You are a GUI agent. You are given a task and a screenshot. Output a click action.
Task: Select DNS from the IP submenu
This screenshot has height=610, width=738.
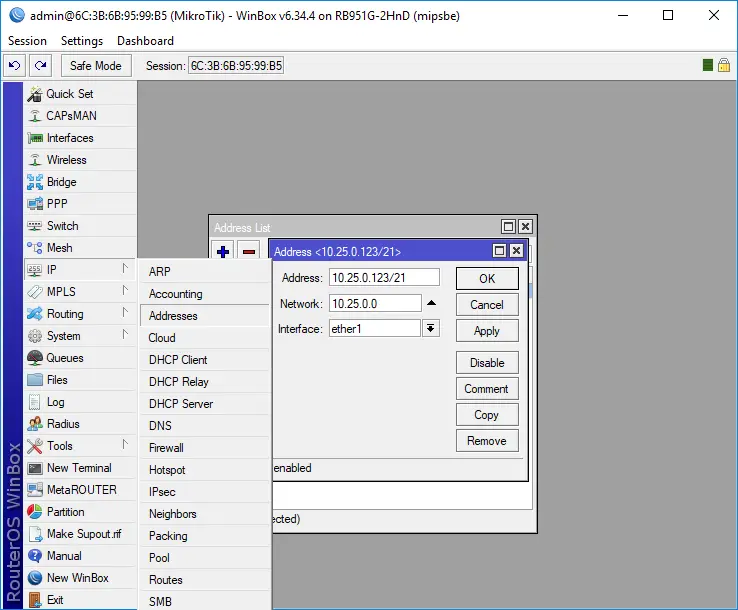[x=205, y=425]
